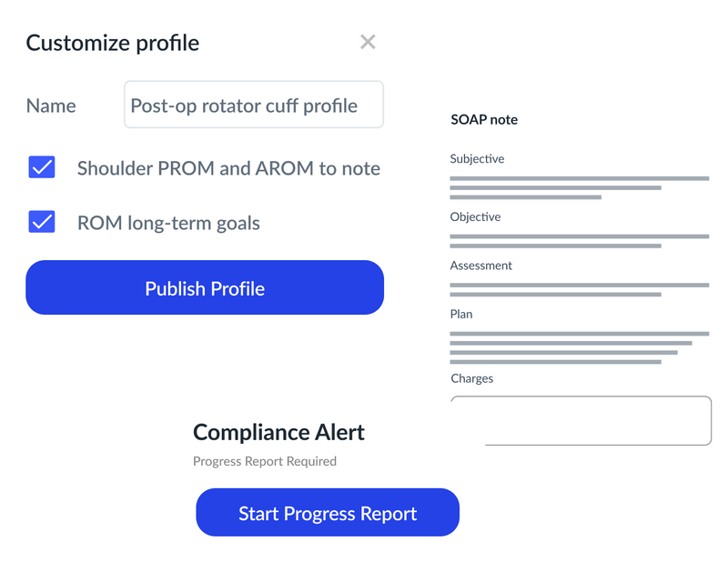This screenshot has width=728, height=562.
Task: Edit the Post-op rotator cuff profile name
Action: click(253, 105)
